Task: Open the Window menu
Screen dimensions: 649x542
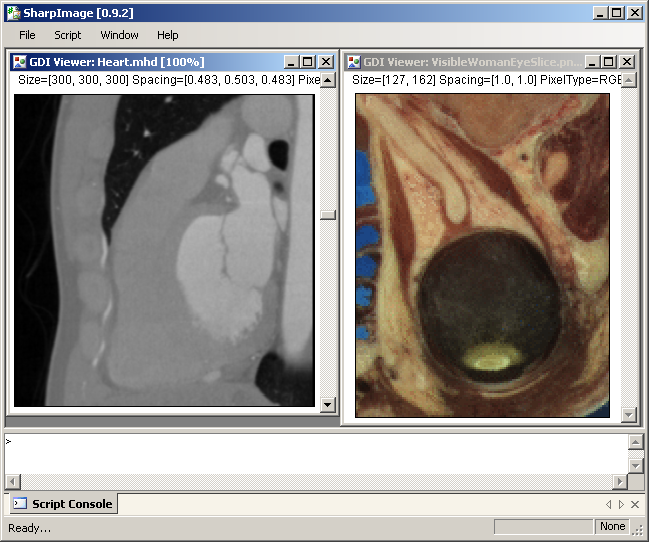Action: coord(119,35)
